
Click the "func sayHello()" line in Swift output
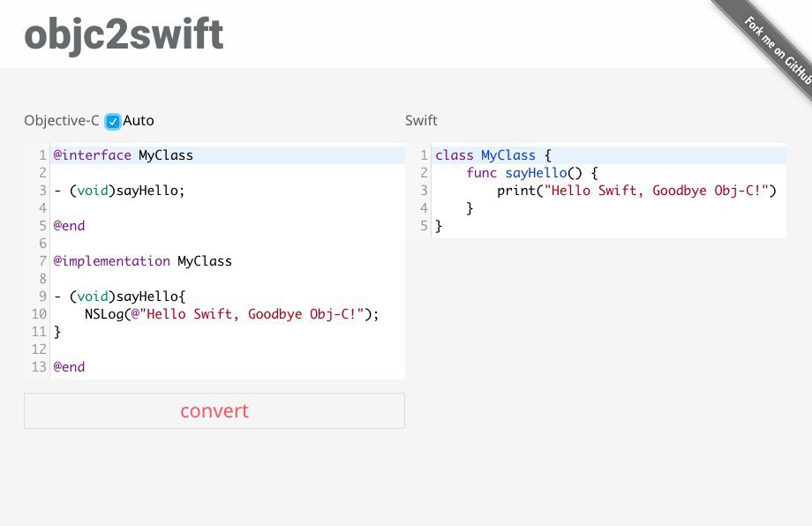click(x=533, y=173)
